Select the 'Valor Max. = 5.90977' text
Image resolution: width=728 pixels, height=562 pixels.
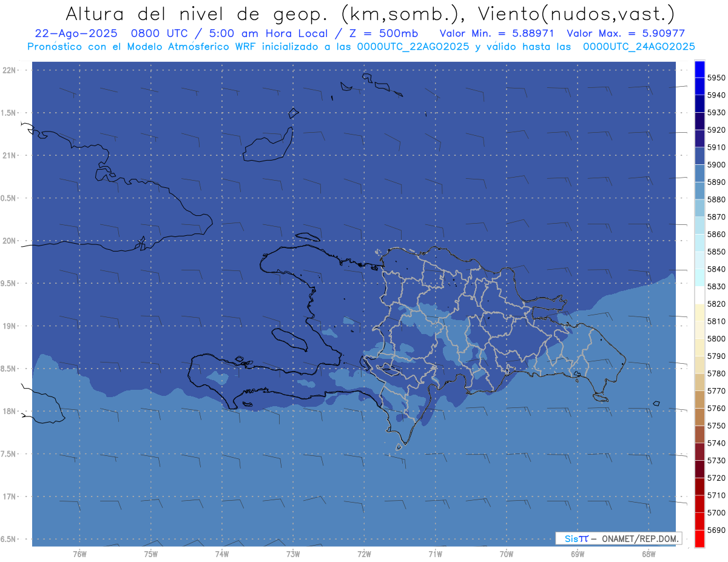click(x=625, y=33)
